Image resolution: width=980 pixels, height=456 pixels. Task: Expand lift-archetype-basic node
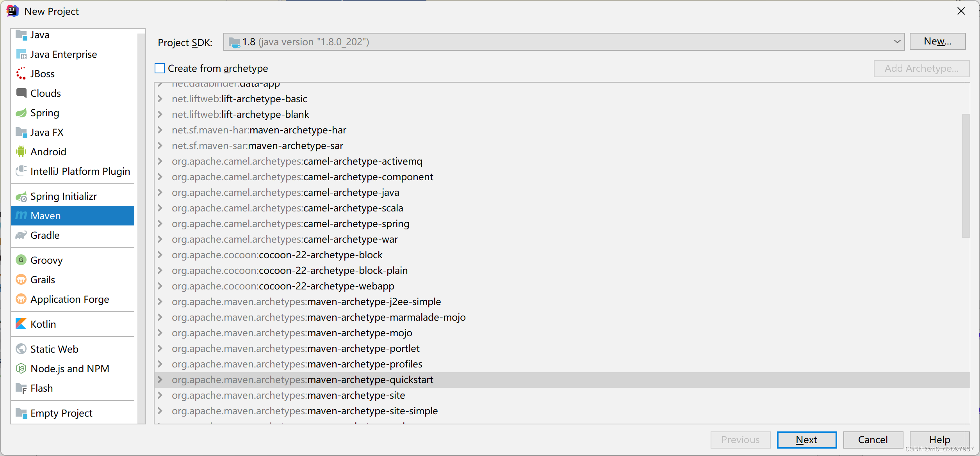160,99
